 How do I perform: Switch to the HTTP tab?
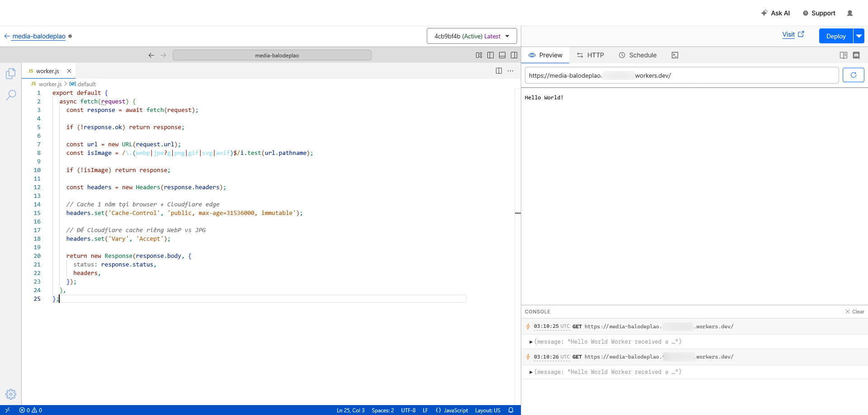tap(590, 55)
